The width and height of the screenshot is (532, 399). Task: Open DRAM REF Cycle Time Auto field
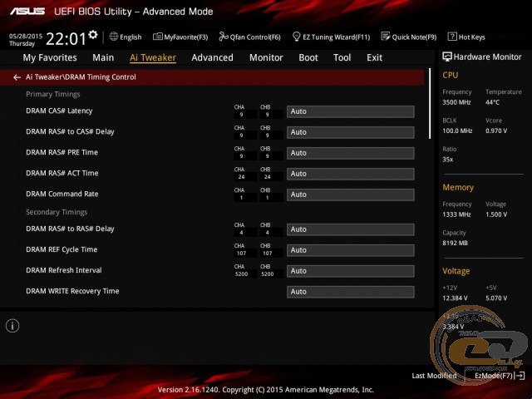[x=351, y=250]
